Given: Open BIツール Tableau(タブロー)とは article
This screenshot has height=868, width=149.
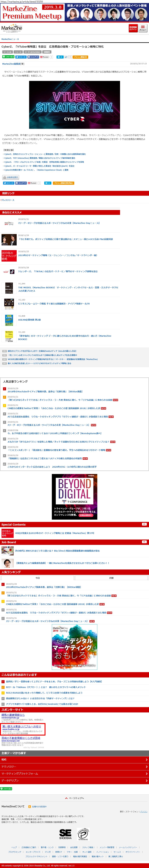Looking at the screenshot, I should [46, 687].
